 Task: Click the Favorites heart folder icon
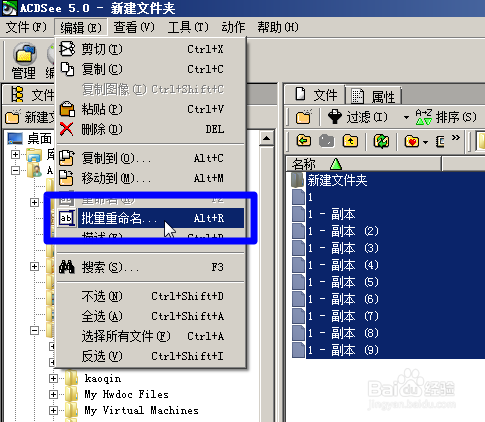click(412, 141)
